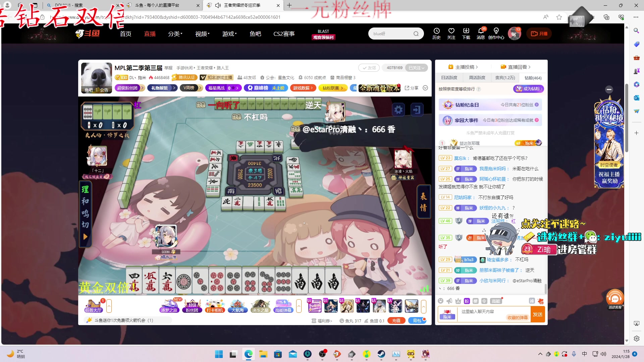Viewport: 644px width, 362px height.
Task: Click the 梗 meme icon in chat toolbar
Action: coord(475,301)
